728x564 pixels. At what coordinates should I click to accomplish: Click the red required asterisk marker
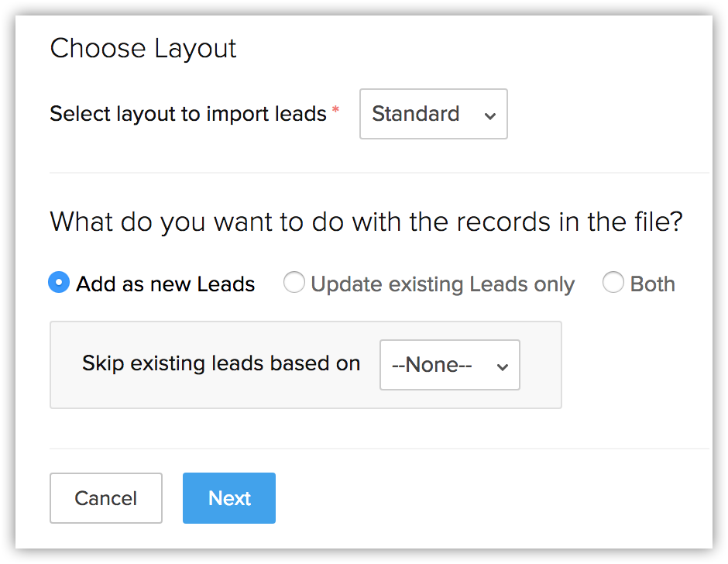pos(335,111)
